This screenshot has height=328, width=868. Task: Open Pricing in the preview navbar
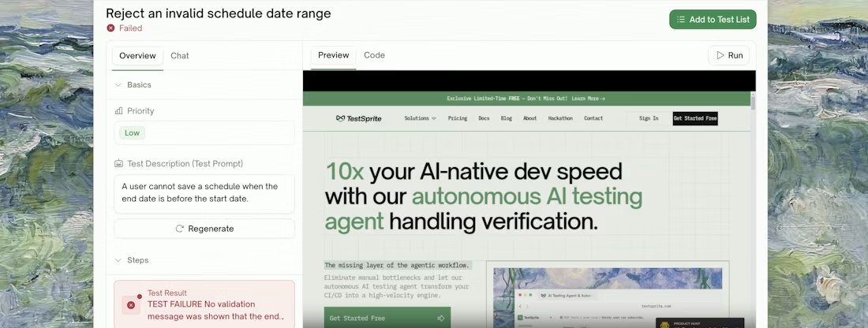(x=457, y=118)
